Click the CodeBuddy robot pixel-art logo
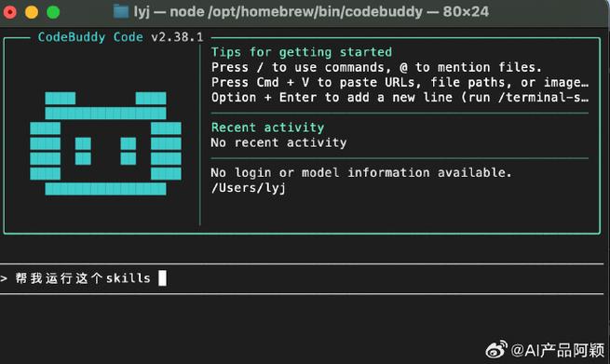Viewport: 610px width, 364px height. click(x=105, y=143)
